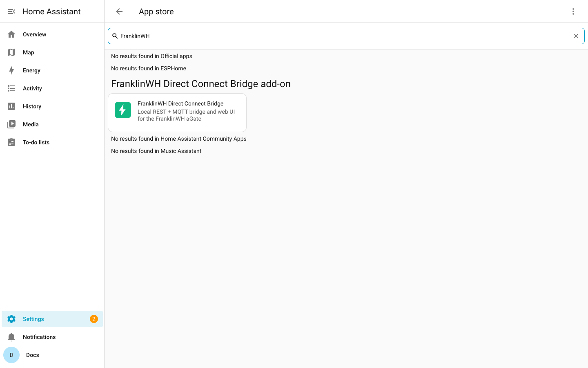Open the Map panel

click(x=52, y=52)
